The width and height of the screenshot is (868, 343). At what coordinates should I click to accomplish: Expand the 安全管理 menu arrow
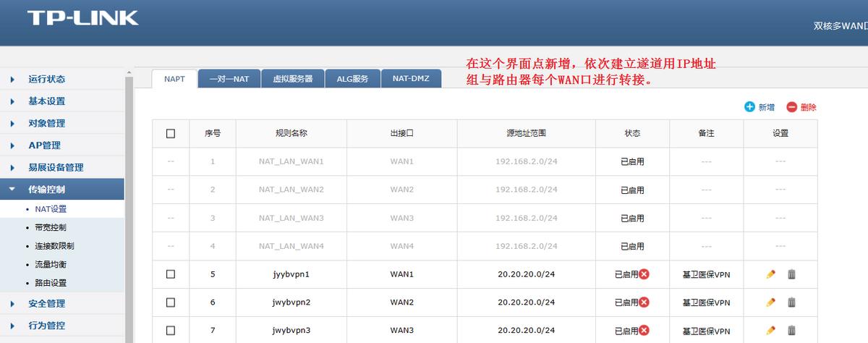(12, 303)
